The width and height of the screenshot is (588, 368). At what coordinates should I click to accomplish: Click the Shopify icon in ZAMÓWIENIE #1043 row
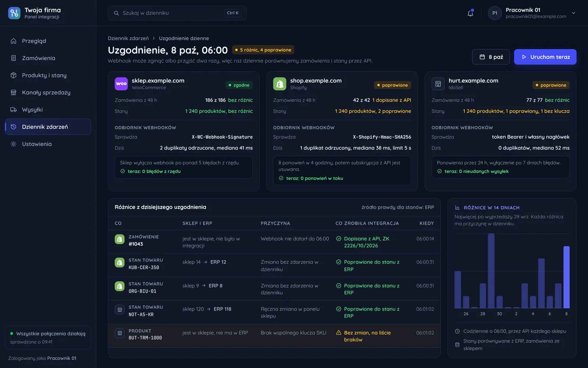click(x=119, y=239)
